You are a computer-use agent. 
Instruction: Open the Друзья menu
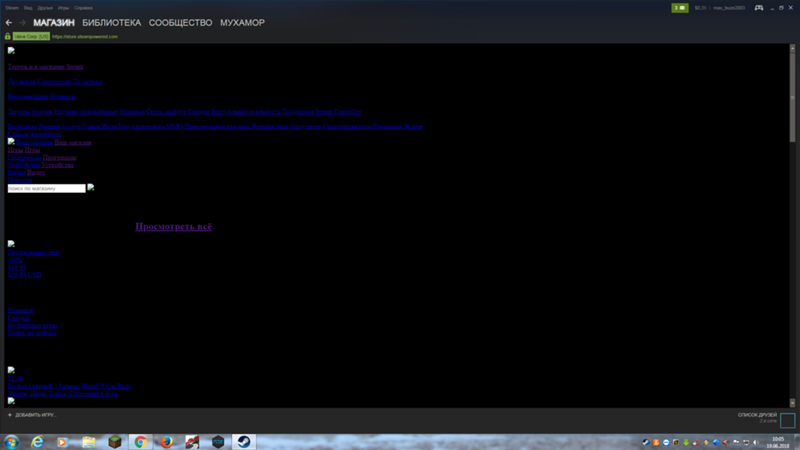click(x=45, y=8)
